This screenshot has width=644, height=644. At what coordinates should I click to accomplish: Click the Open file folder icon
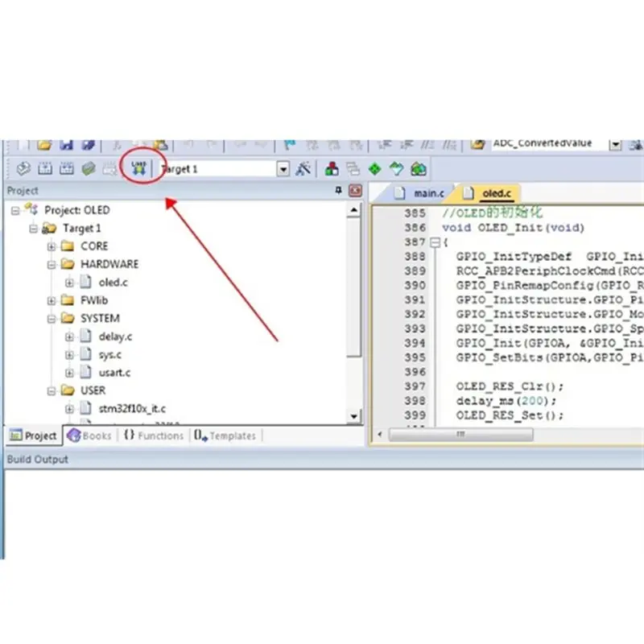click(44, 146)
